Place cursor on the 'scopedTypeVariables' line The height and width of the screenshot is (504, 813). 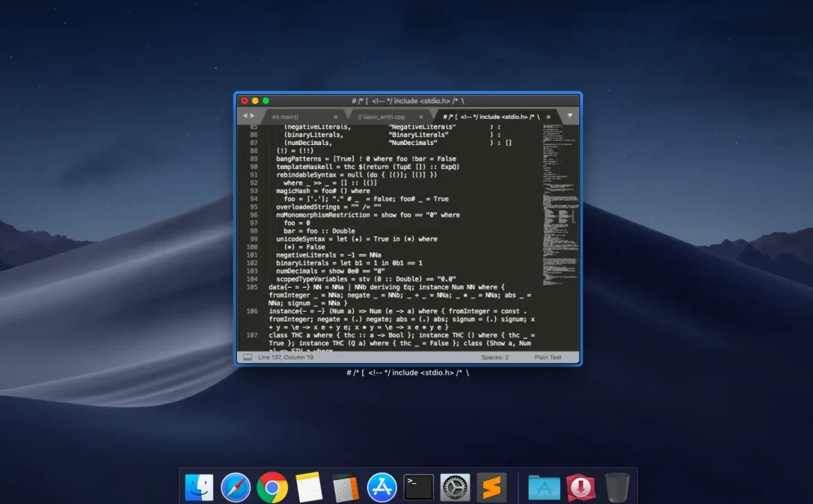click(366, 279)
